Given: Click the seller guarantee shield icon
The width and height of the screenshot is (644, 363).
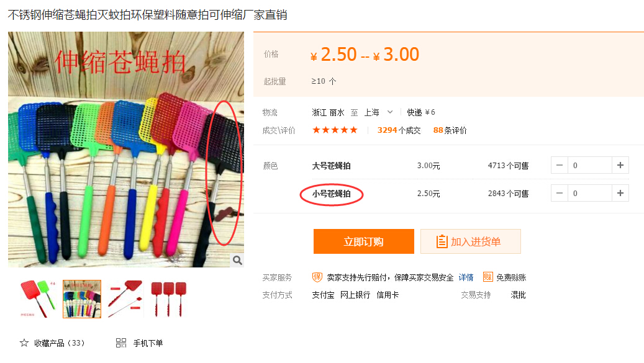Looking at the screenshot, I should click(x=317, y=277).
